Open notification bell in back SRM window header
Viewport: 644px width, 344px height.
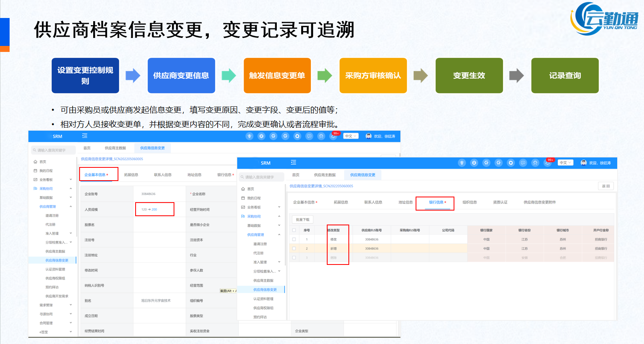pyautogui.click(x=333, y=136)
